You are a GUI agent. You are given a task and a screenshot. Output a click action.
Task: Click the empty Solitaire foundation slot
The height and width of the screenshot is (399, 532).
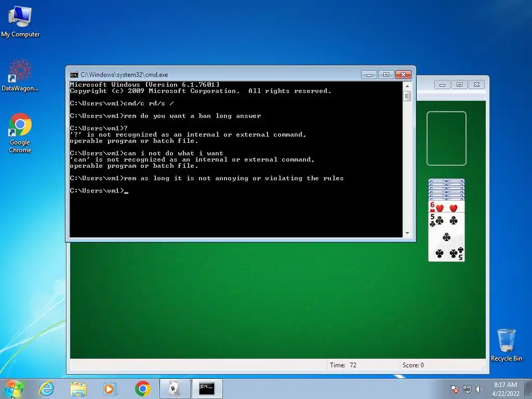point(446,138)
